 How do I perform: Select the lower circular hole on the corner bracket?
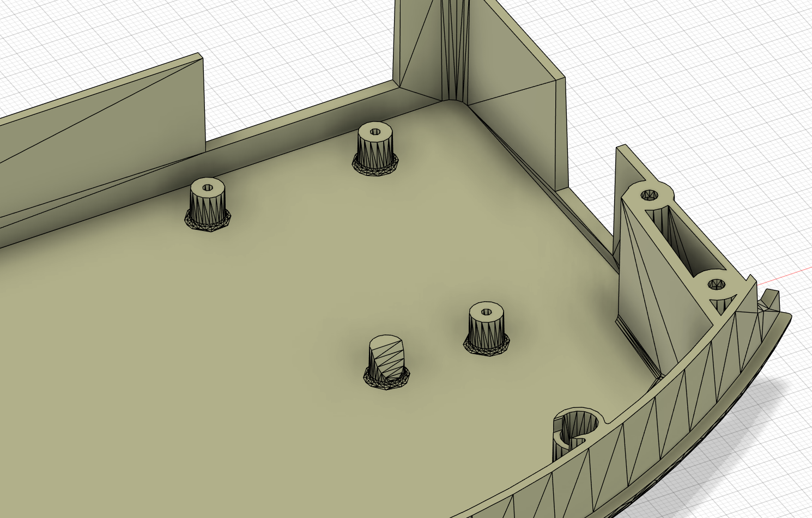717,284
